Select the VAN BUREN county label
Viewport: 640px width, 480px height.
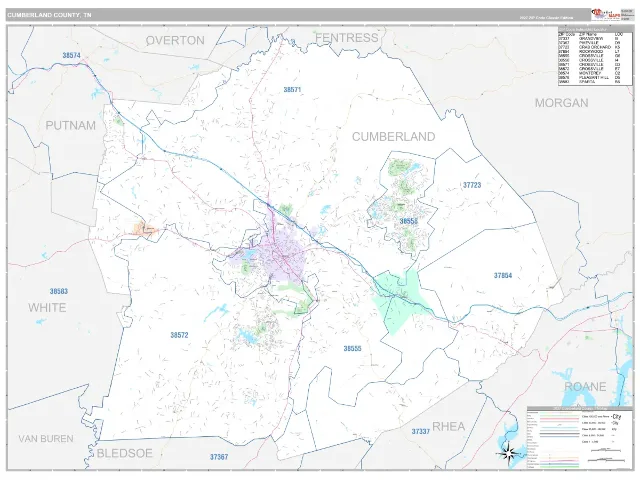(46, 439)
